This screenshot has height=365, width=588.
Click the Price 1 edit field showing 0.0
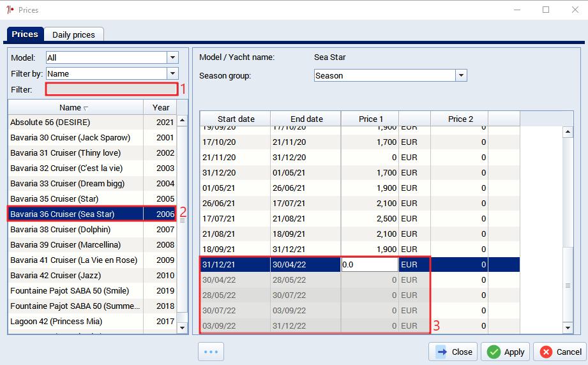[370, 265]
